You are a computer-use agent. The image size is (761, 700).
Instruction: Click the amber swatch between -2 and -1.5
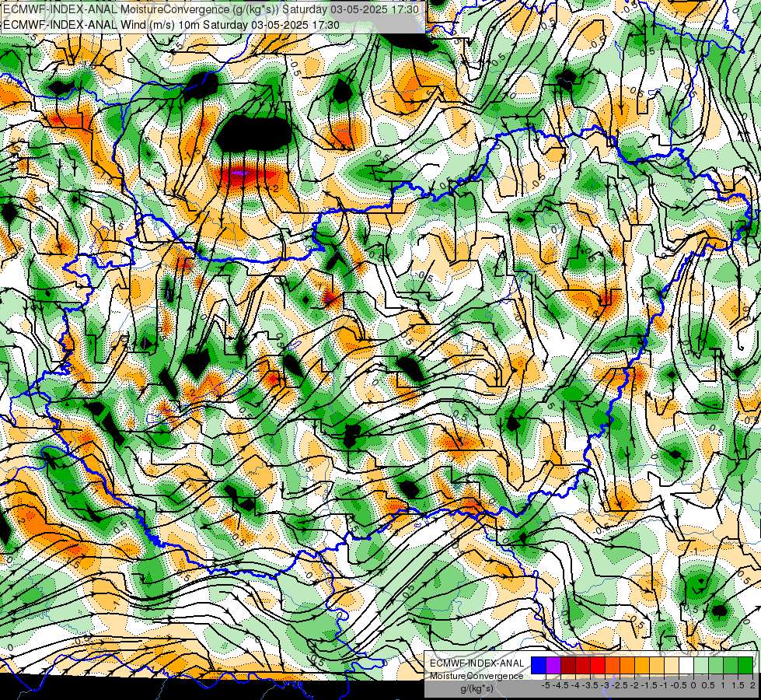(642, 665)
